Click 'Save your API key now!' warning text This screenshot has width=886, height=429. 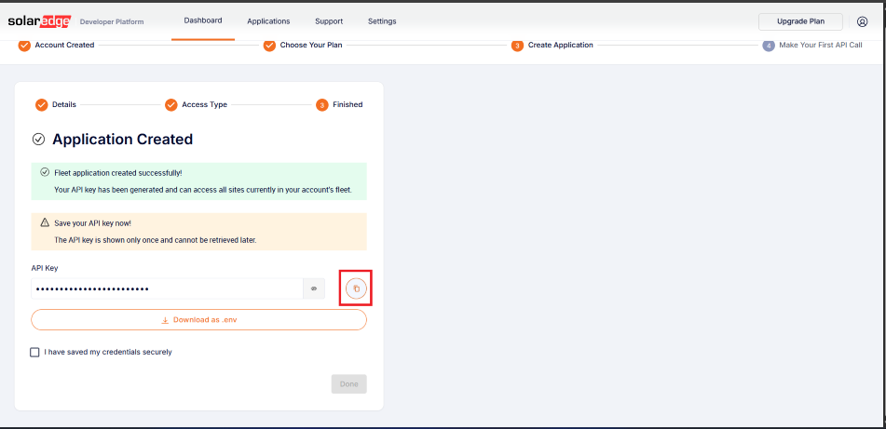(93, 223)
